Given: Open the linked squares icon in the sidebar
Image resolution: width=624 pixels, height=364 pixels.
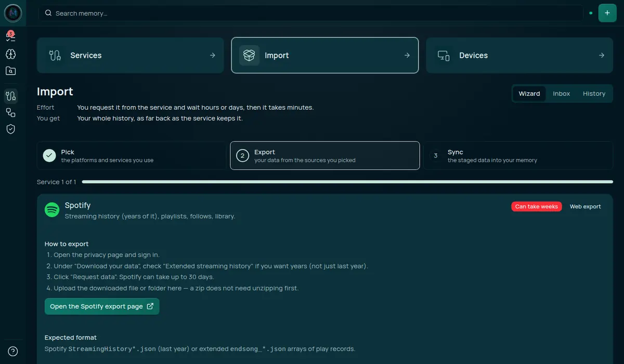Looking at the screenshot, I should 10,112.
